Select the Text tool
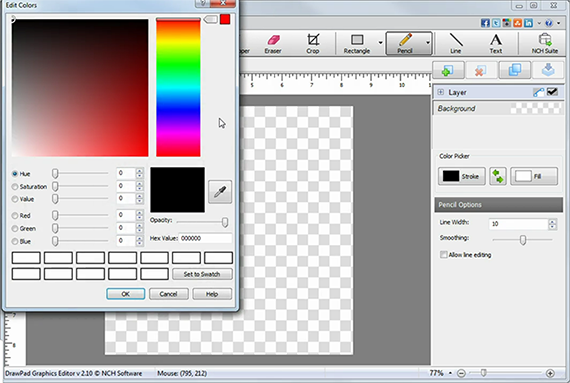Image resolution: width=570 pixels, height=383 pixels. (496, 44)
